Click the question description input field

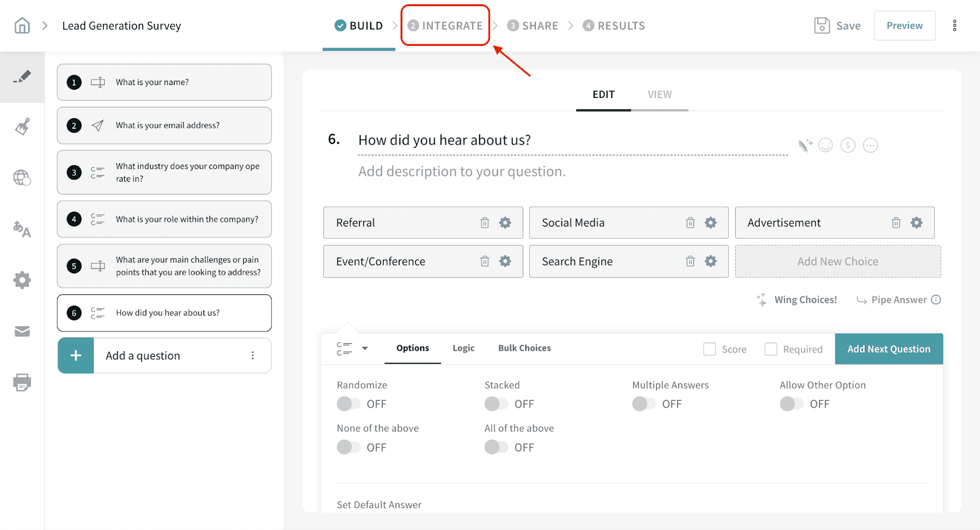tap(462, 171)
